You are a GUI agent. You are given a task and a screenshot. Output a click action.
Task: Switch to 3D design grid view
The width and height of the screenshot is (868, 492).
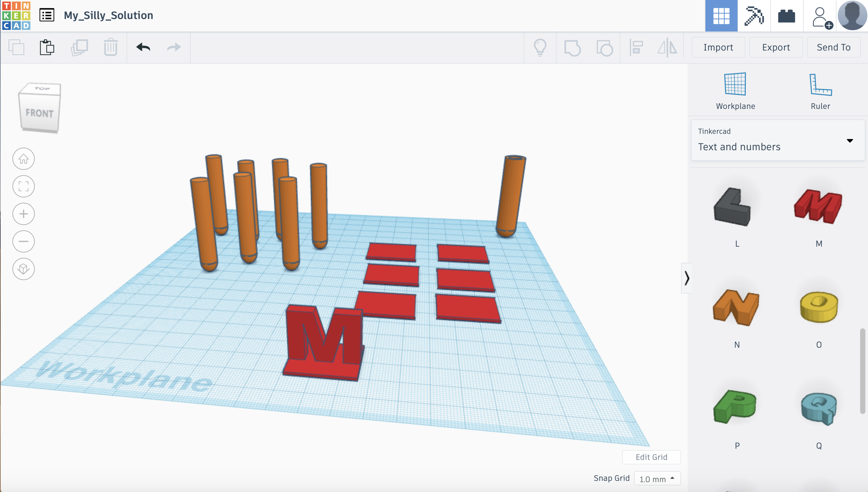coord(721,16)
